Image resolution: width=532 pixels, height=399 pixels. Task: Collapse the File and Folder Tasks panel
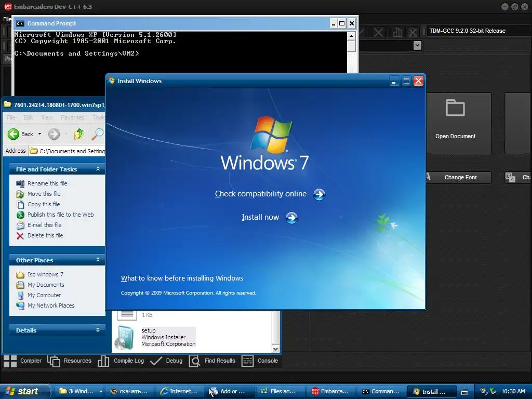pos(98,169)
